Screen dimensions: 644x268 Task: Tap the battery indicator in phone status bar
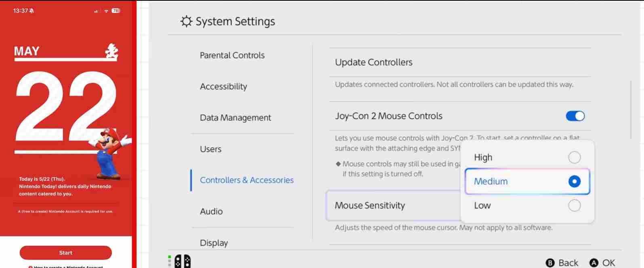(116, 11)
